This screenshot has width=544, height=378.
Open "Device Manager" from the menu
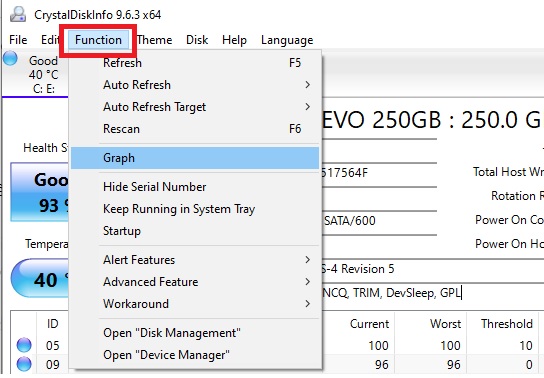tap(195, 355)
